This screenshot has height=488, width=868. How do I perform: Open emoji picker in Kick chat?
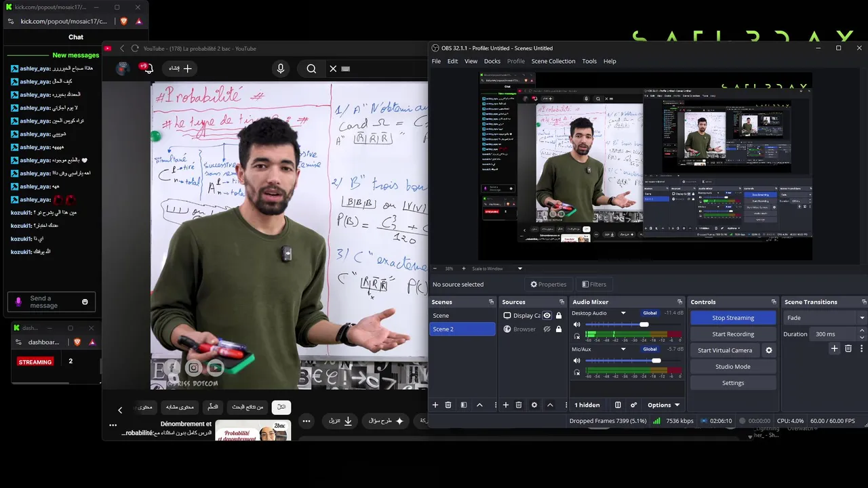tap(85, 302)
